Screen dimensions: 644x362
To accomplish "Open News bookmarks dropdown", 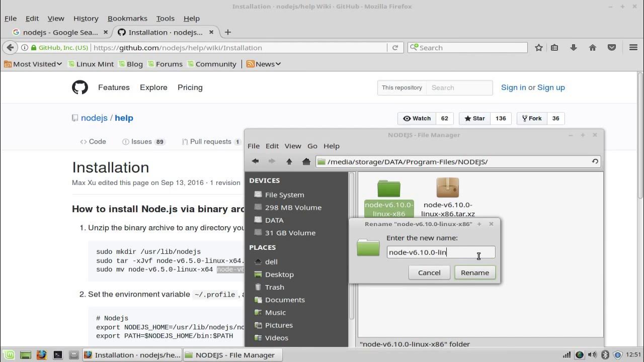I will coord(264,64).
